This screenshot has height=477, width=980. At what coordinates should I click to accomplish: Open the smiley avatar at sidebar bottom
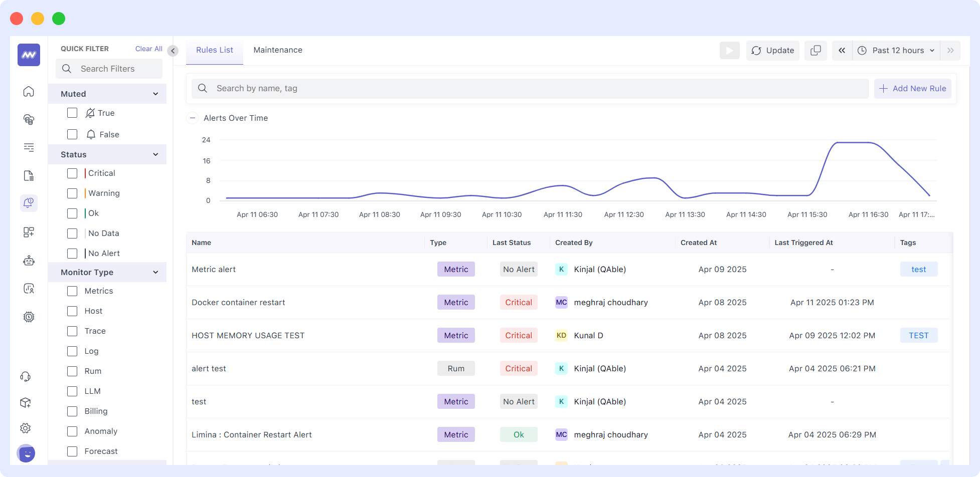26,453
